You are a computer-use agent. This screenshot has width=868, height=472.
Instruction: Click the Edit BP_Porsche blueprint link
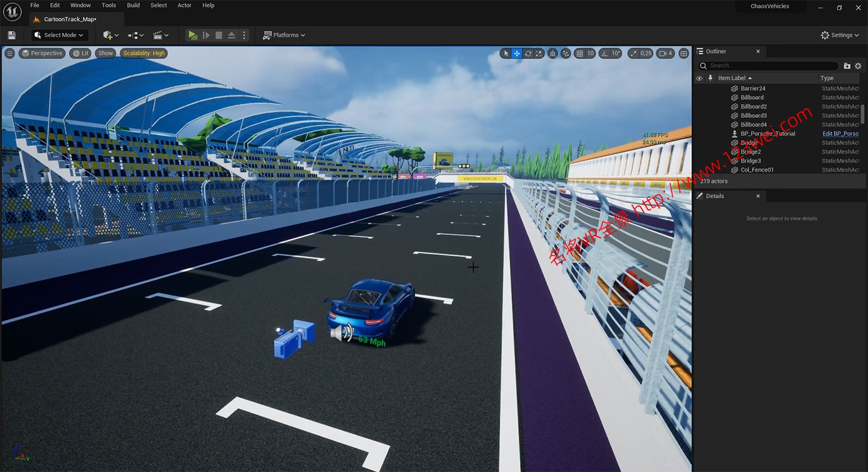[840, 134]
